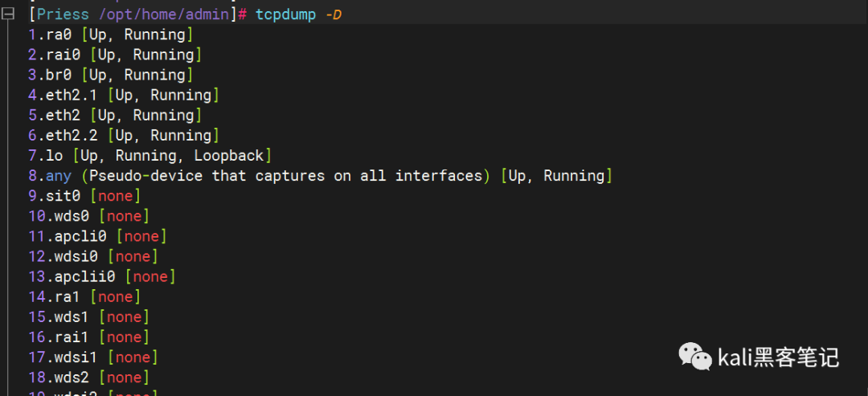Image resolution: width=868 pixels, height=396 pixels.
Task: Click the eth2 interface line
Action: (115, 115)
